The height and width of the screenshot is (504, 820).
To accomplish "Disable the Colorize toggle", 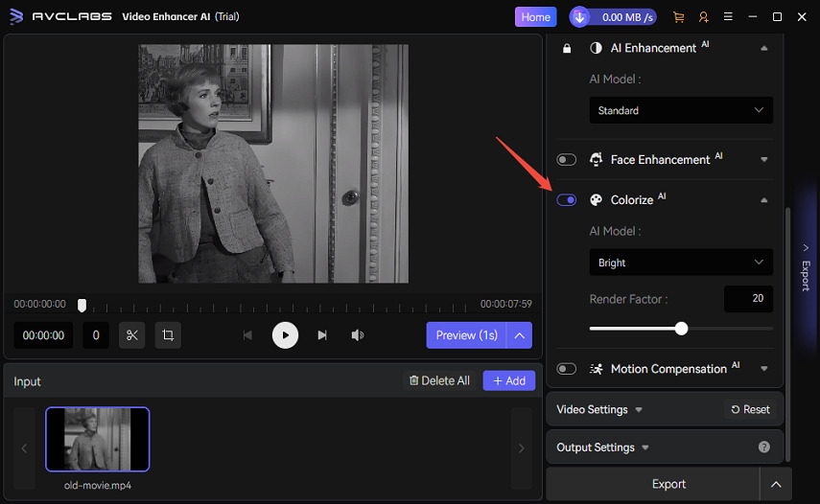I will click(567, 200).
